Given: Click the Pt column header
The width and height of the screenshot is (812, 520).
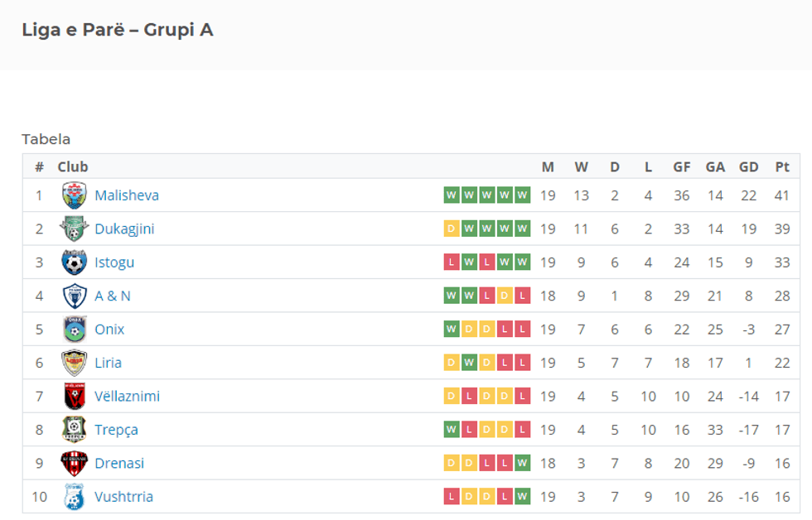Looking at the screenshot, I should click(782, 167).
